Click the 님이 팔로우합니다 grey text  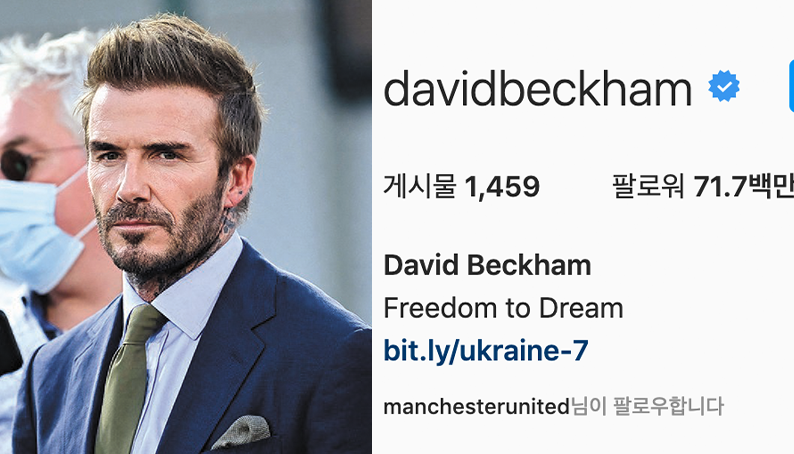pos(647,406)
